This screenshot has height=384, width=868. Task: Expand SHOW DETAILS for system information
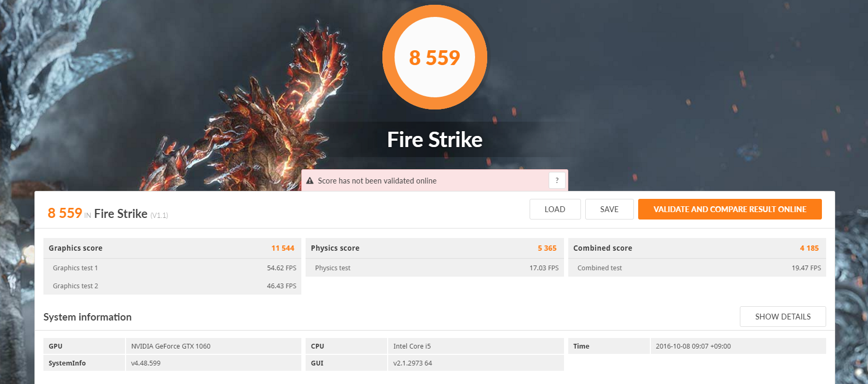[x=783, y=317]
